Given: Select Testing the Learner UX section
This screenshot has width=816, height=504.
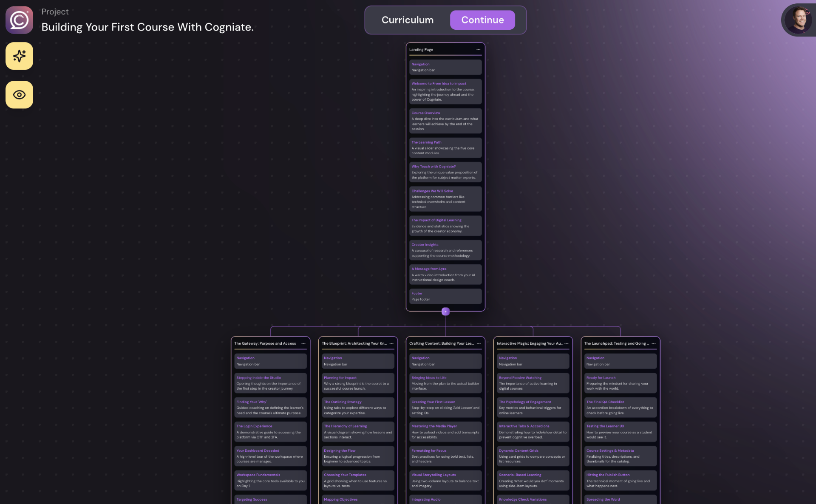Looking at the screenshot, I should coord(620,432).
